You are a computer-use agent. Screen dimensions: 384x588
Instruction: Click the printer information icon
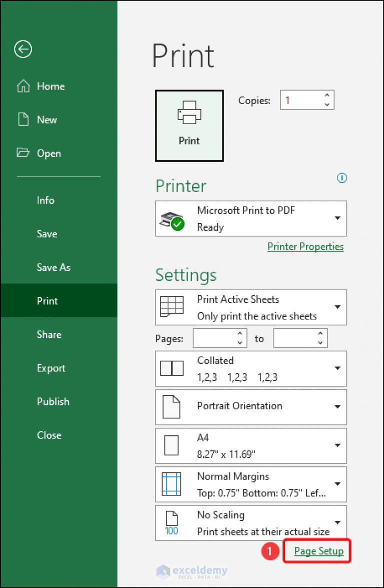[x=342, y=178]
